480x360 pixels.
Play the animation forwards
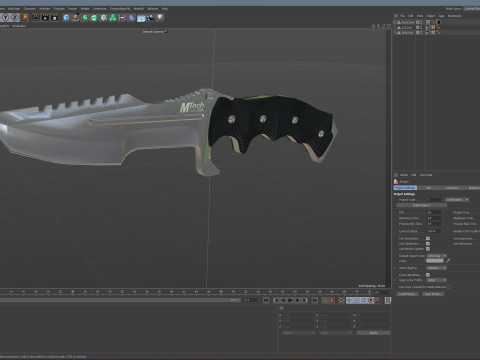pyautogui.click(x=290, y=300)
